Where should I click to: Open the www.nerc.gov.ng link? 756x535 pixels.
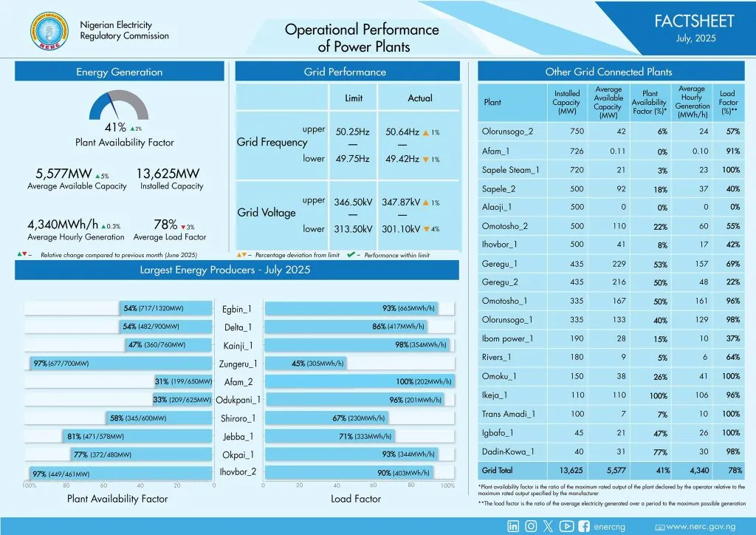(x=701, y=527)
